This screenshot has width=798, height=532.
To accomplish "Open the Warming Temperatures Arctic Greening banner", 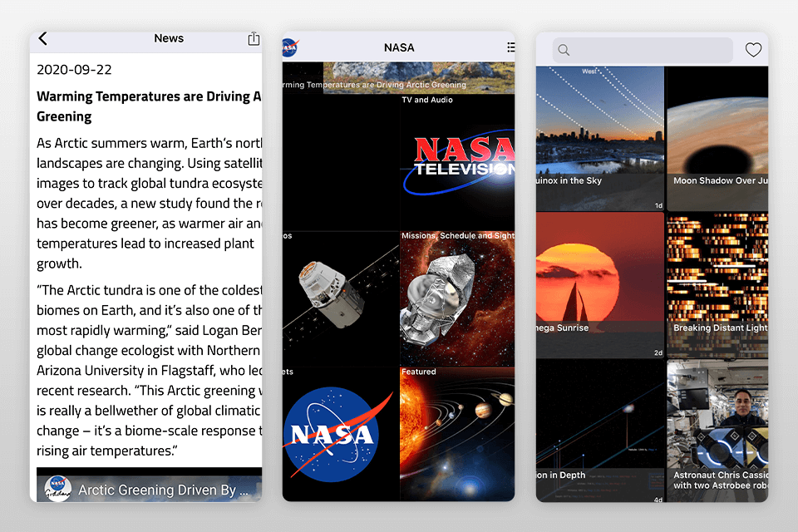I will point(399,81).
